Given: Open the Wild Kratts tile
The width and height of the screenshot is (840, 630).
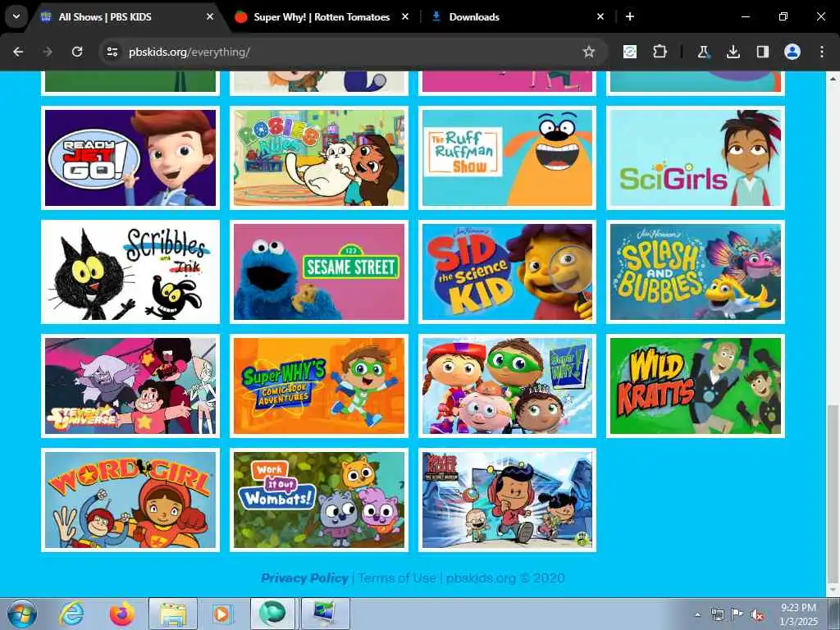Looking at the screenshot, I should click(696, 386).
